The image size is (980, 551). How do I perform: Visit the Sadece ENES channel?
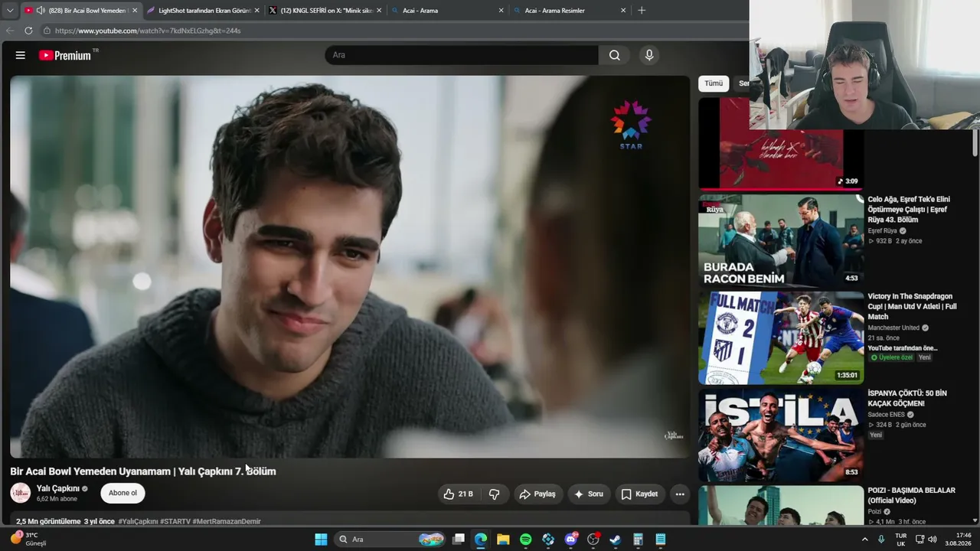click(886, 415)
